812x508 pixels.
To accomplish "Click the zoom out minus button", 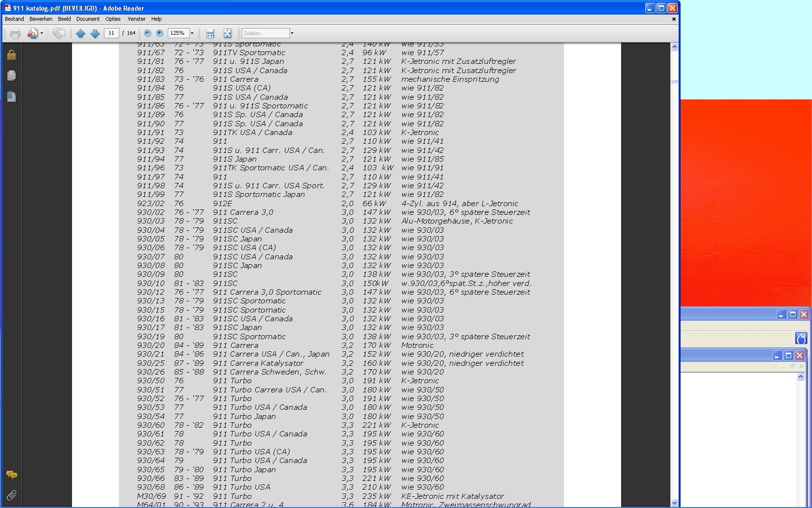I will 147,33.
